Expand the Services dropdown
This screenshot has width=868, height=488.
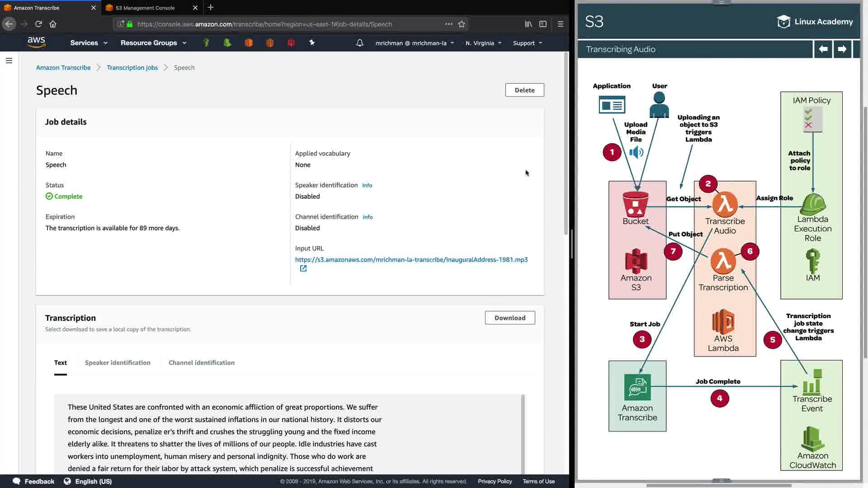[89, 43]
